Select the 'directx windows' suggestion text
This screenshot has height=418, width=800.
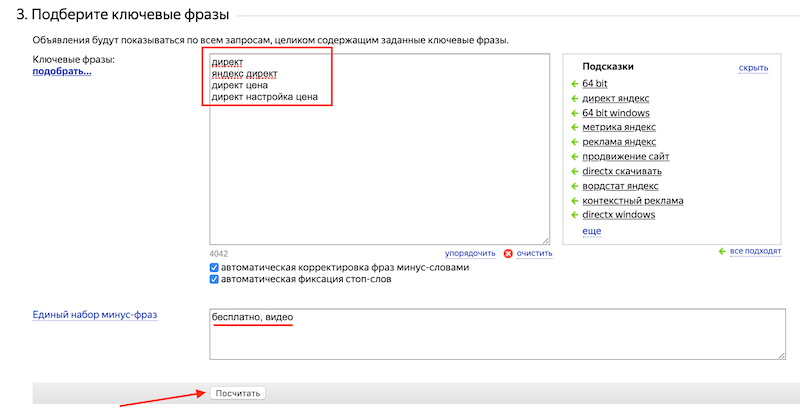click(619, 215)
